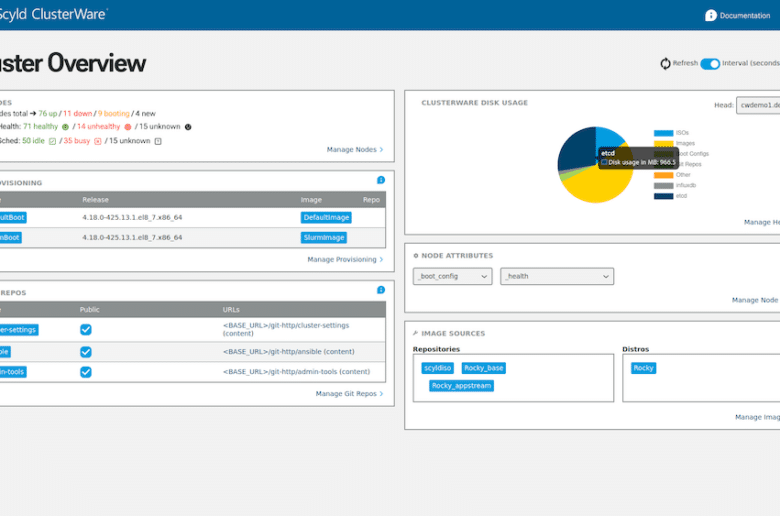Open the Documentation help icon
The height and width of the screenshot is (516, 780).
pos(710,15)
